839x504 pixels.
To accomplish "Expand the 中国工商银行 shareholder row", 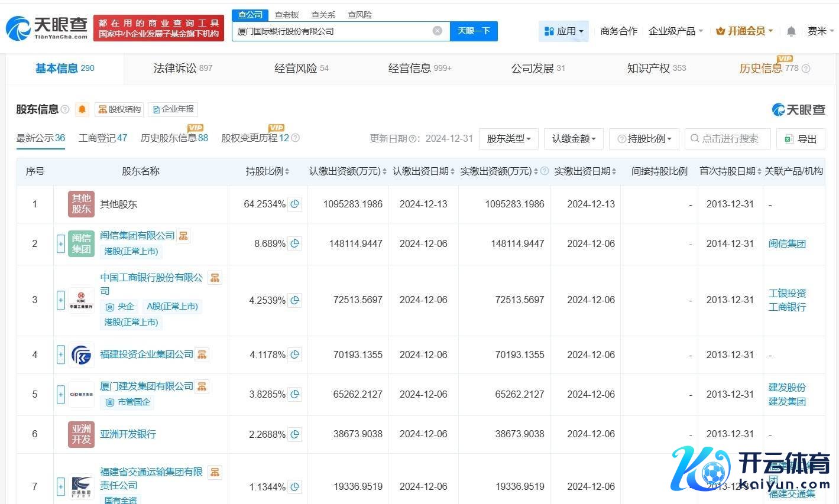I will tap(60, 300).
